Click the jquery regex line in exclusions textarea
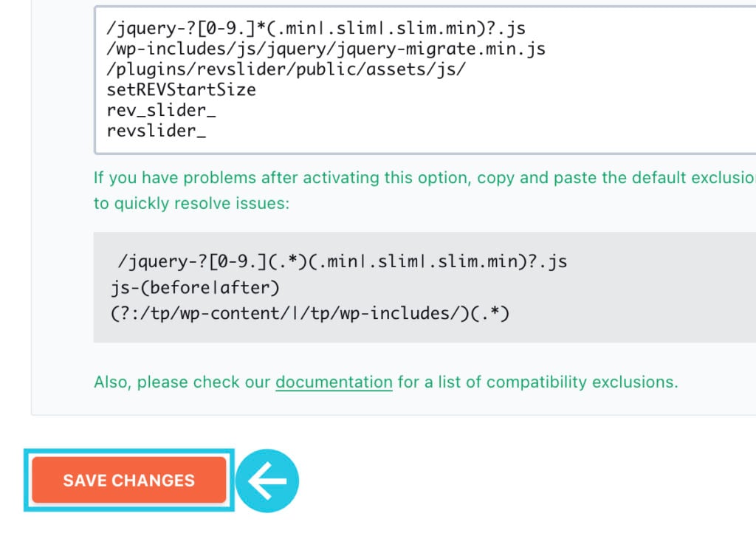756x533 pixels. click(x=316, y=28)
